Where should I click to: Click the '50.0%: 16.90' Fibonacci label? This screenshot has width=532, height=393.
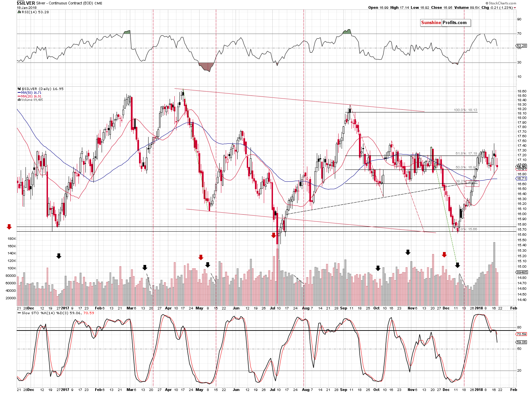(466, 167)
